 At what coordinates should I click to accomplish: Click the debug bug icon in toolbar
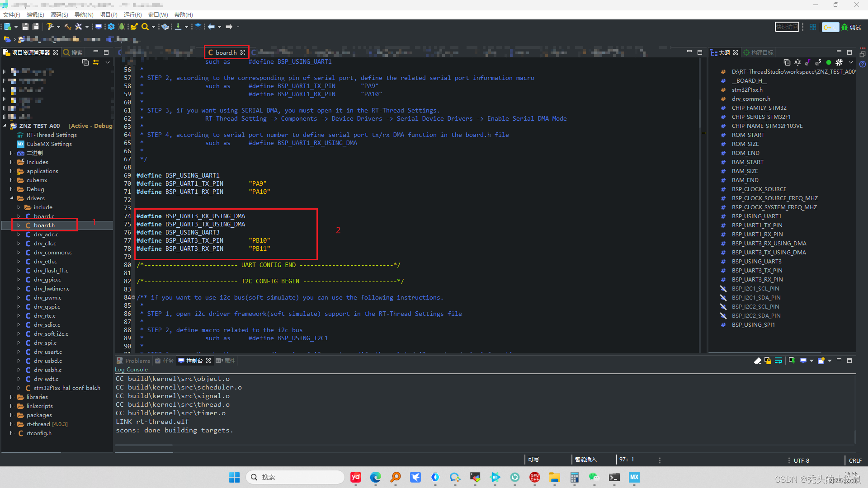coord(122,27)
